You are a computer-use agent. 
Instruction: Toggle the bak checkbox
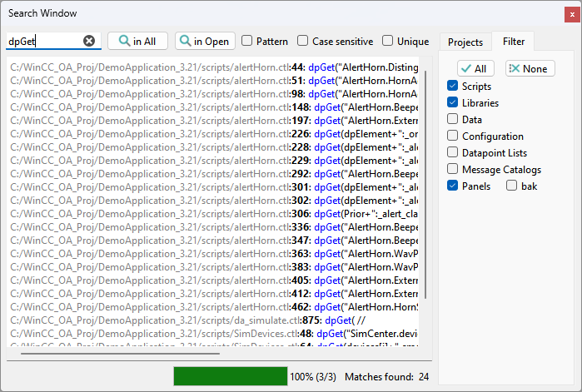pyautogui.click(x=512, y=186)
